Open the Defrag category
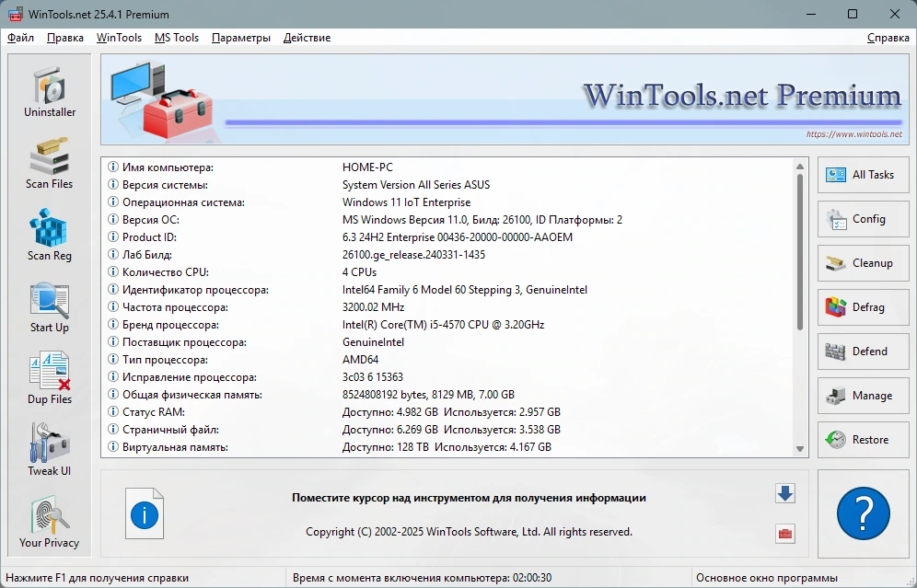Viewport: 917px width, 588px height. pos(864,307)
